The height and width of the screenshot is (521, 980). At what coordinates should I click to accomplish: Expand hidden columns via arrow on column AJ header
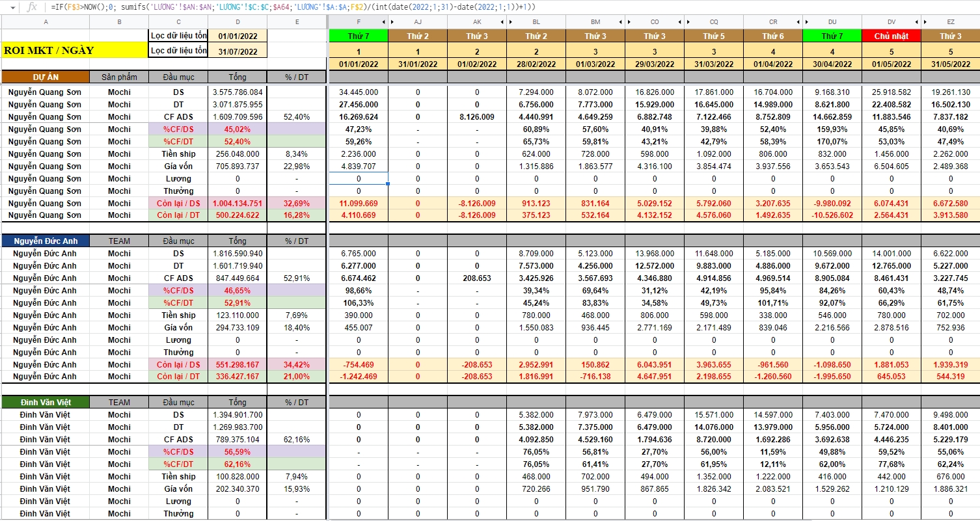coord(392,21)
